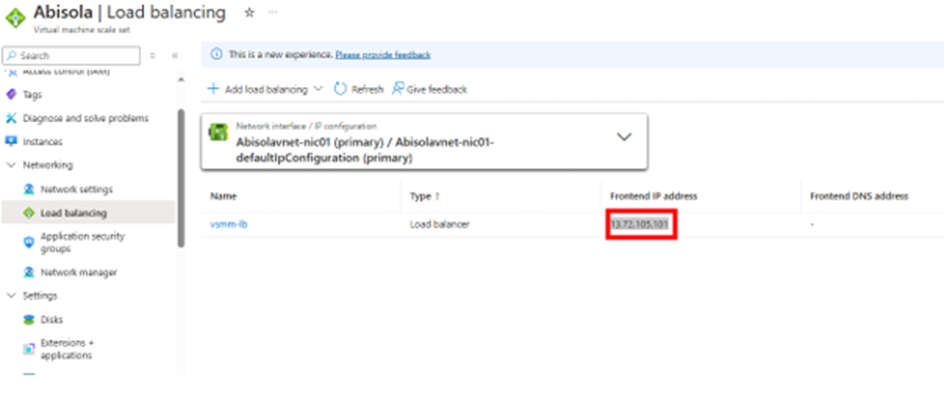
Task: Click the Network manager icon
Action: coord(29,272)
